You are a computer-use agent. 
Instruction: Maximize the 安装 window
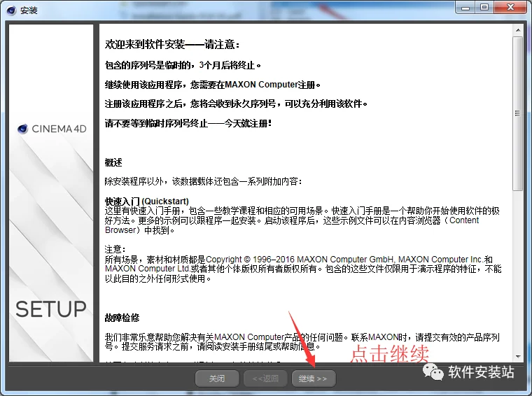(484, 8)
